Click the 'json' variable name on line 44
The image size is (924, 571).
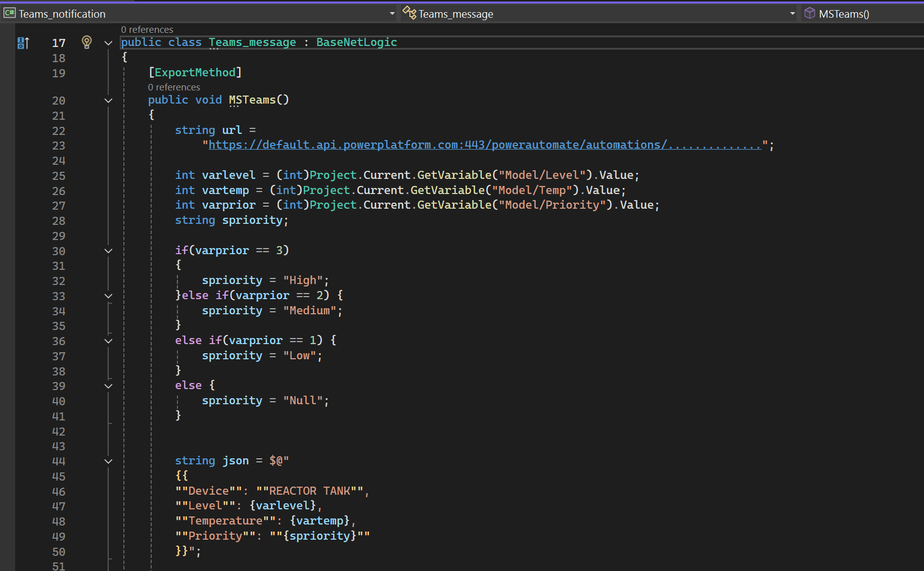coord(236,460)
